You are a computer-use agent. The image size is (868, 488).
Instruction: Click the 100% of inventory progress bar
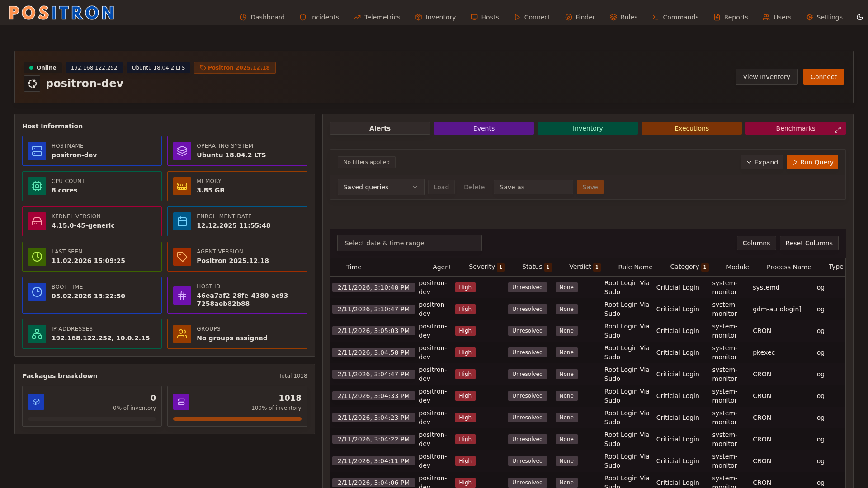point(237,419)
